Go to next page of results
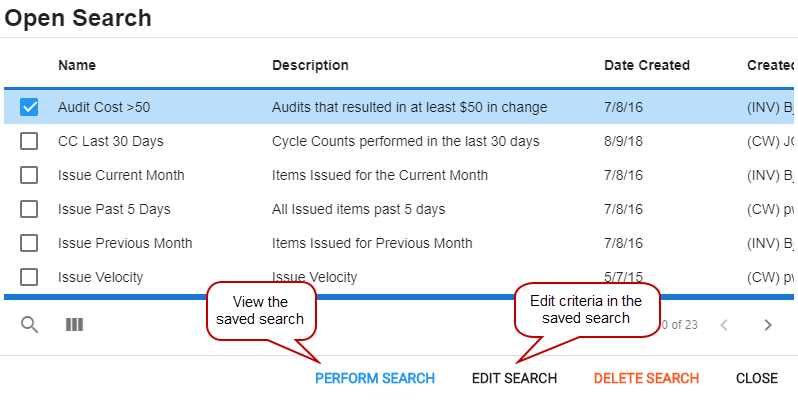 [x=768, y=324]
